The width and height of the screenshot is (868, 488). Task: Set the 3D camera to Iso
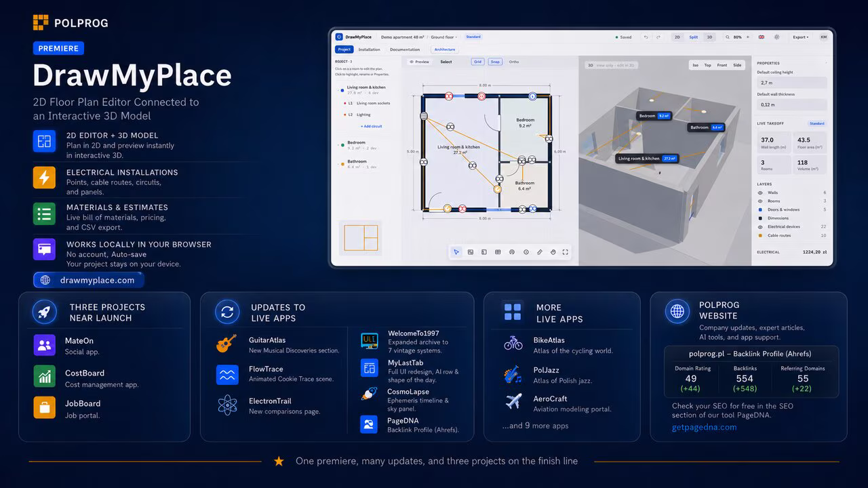(x=695, y=65)
